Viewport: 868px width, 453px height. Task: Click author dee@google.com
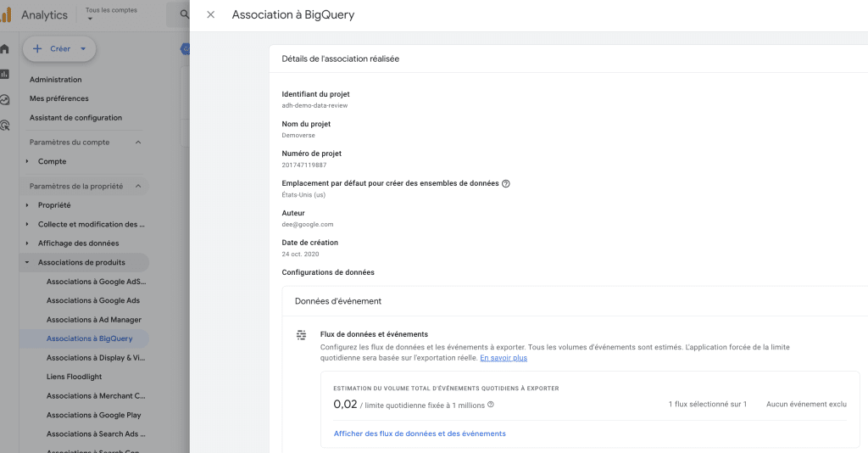[307, 224]
